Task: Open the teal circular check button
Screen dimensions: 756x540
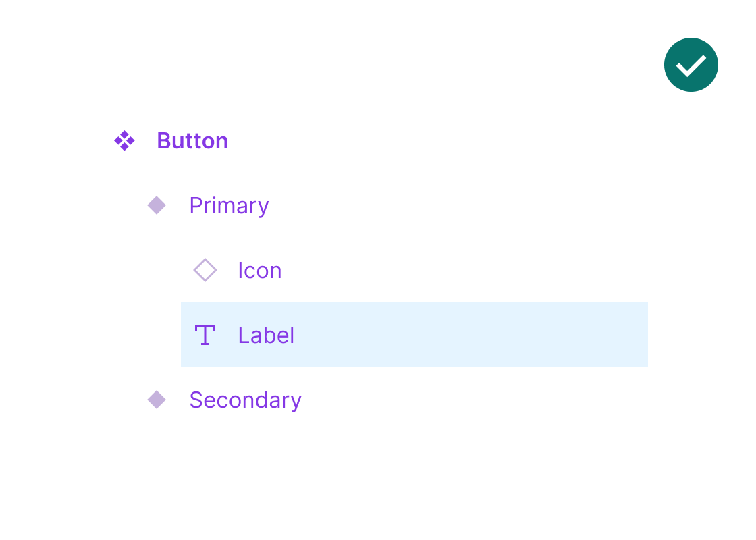Action: tap(691, 65)
